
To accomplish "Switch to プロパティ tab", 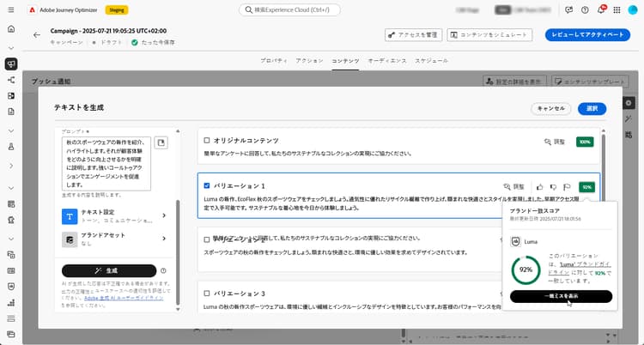I will click(274, 60).
